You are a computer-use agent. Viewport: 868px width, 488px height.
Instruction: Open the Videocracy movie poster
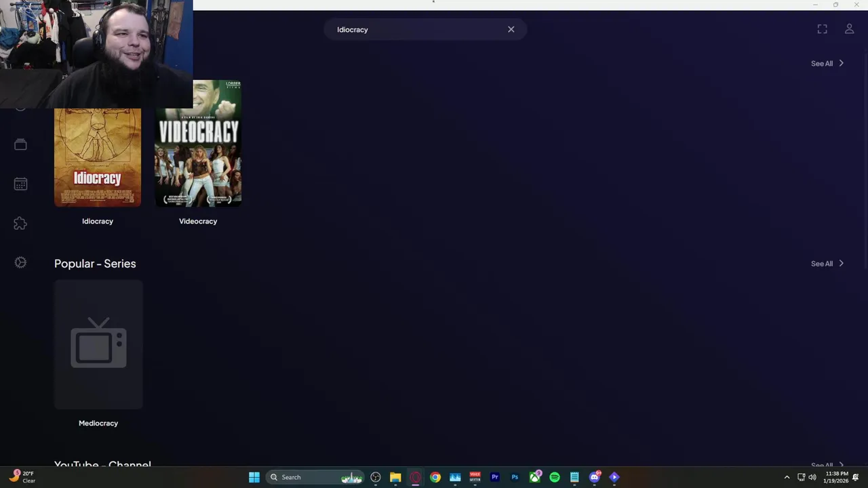click(x=198, y=143)
